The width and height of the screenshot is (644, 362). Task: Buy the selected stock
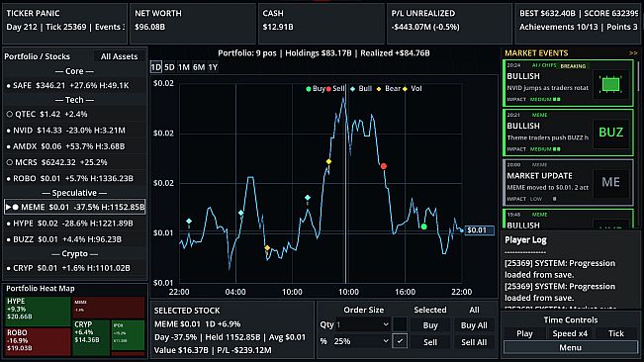pos(430,325)
